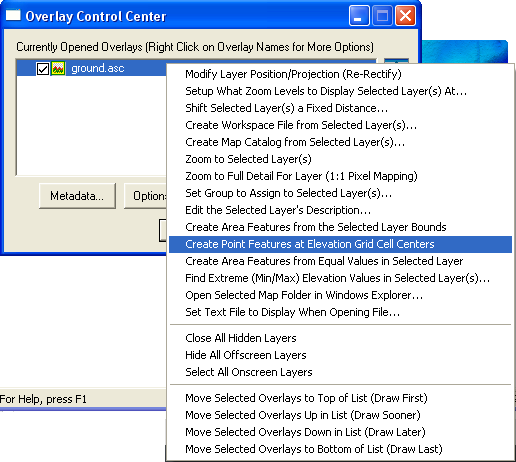Open Selected Map Folder in Windows Explorer
This screenshot has width=516, height=462.
click(x=340, y=295)
